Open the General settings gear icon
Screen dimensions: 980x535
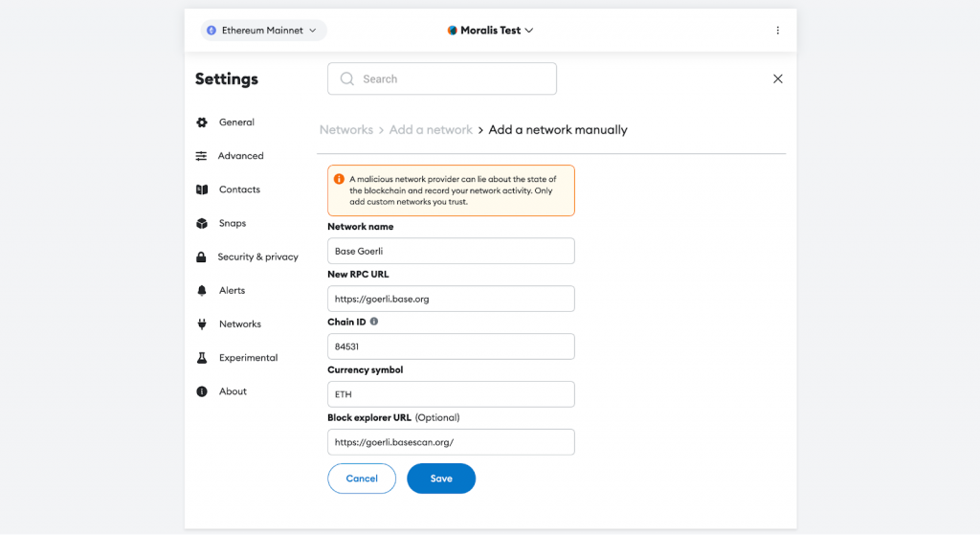[202, 123]
